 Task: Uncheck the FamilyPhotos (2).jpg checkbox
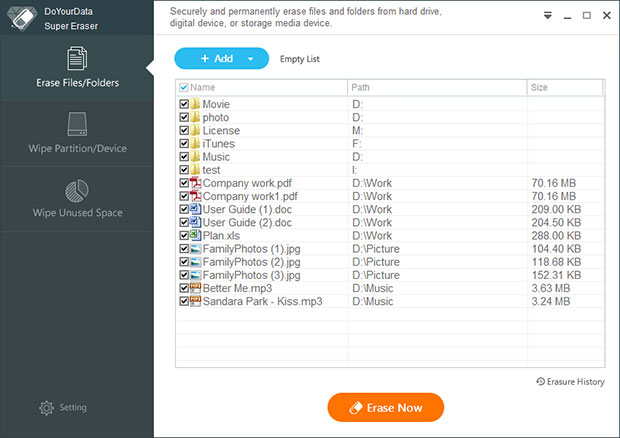pos(184,262)
